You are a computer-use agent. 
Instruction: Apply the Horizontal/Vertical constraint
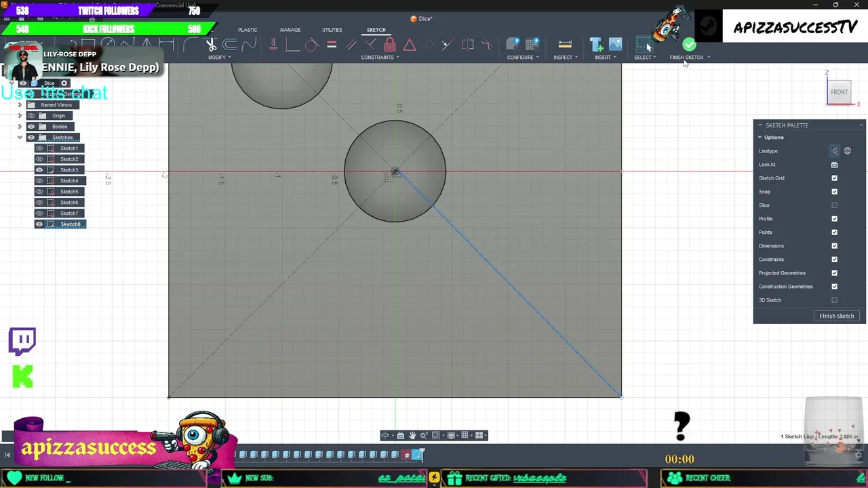(273, 45)
